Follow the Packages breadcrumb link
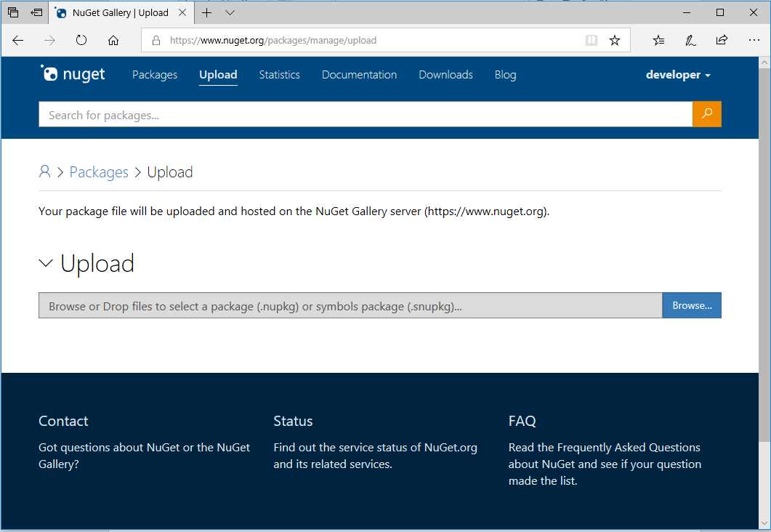The width and height of the screenshot is (771, 532). point(99,172)
